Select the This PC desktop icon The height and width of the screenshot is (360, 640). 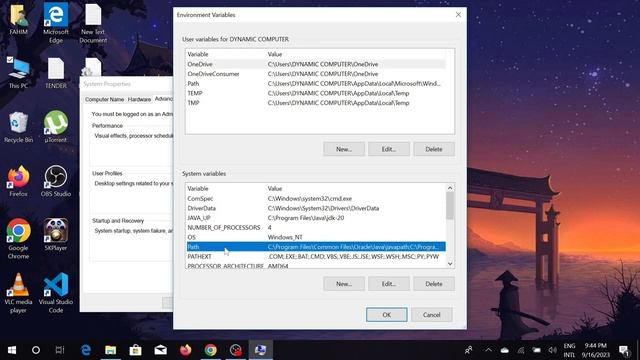(x=18, y=73)
